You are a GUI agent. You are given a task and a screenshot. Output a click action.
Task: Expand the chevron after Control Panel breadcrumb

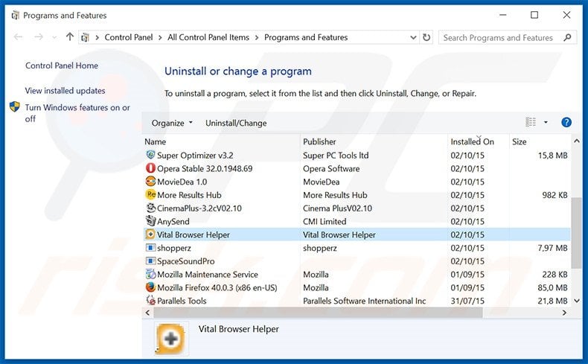pyautogui.click(x=160, y=37)
